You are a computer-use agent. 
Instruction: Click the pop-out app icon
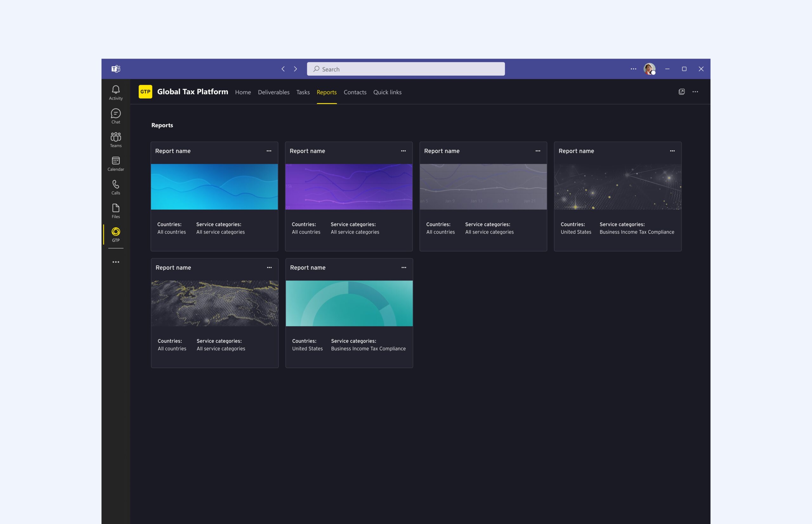pos(681,92)
